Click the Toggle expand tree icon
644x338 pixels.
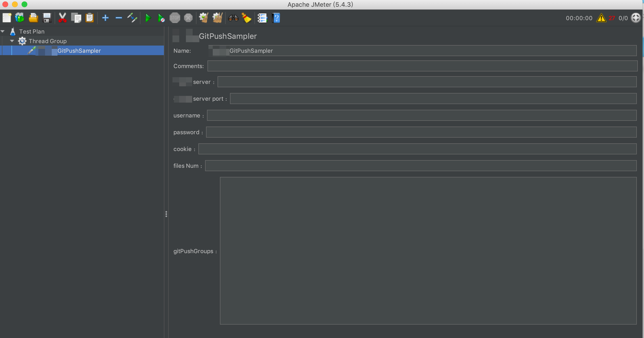(132, 18)
